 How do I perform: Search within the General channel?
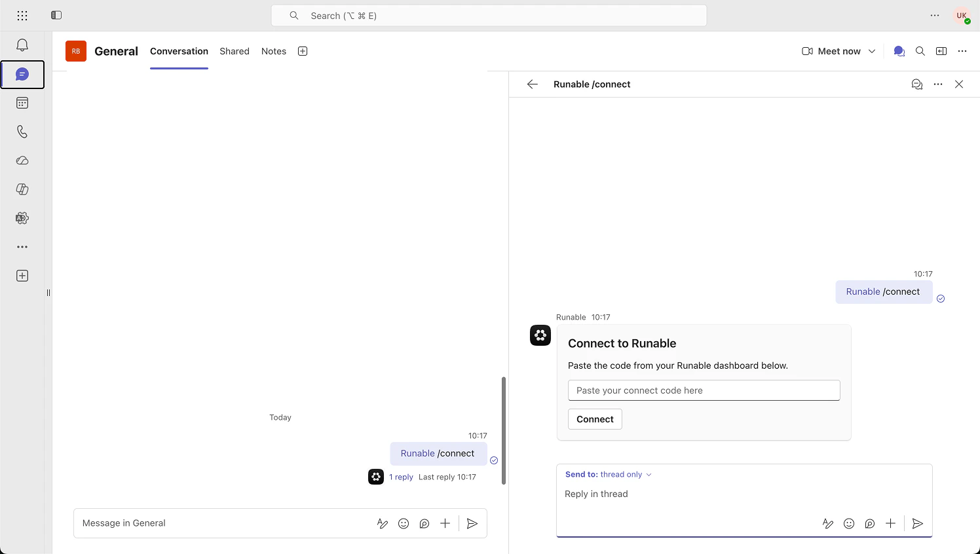click(920, 51)
